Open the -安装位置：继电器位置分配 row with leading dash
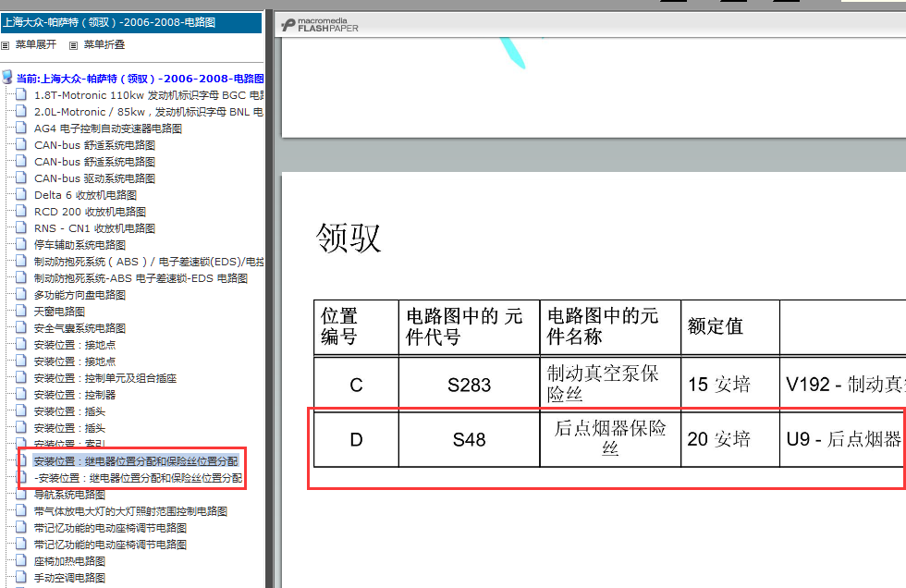906x588 pixels. pyautogui.click(x=138, y=478)
